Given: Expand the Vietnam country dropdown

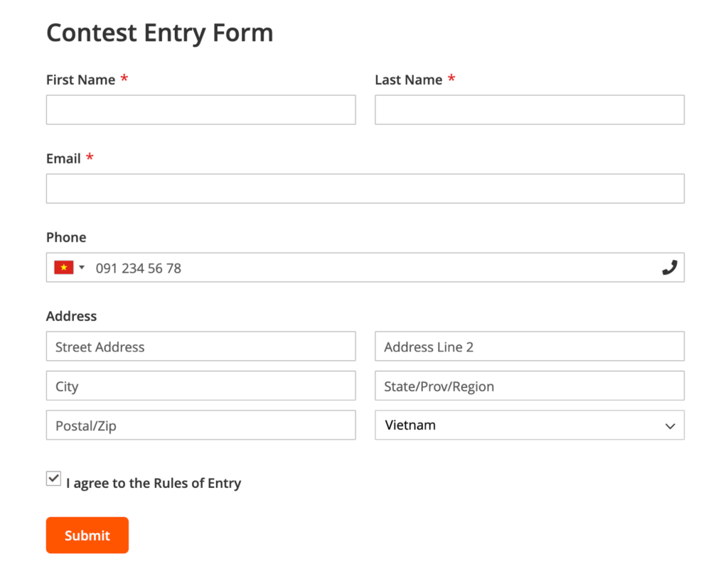Looking at the screenshot, I should click(x=529, y=425).
